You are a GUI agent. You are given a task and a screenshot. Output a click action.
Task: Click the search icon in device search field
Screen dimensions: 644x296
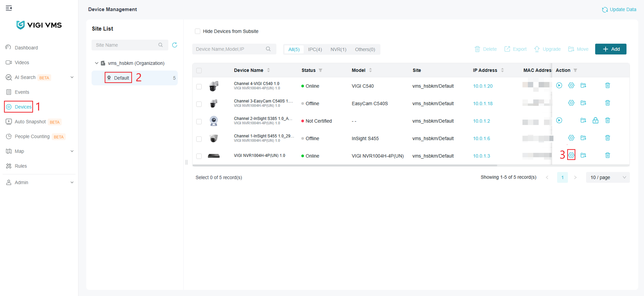click(x=268, y=49)
